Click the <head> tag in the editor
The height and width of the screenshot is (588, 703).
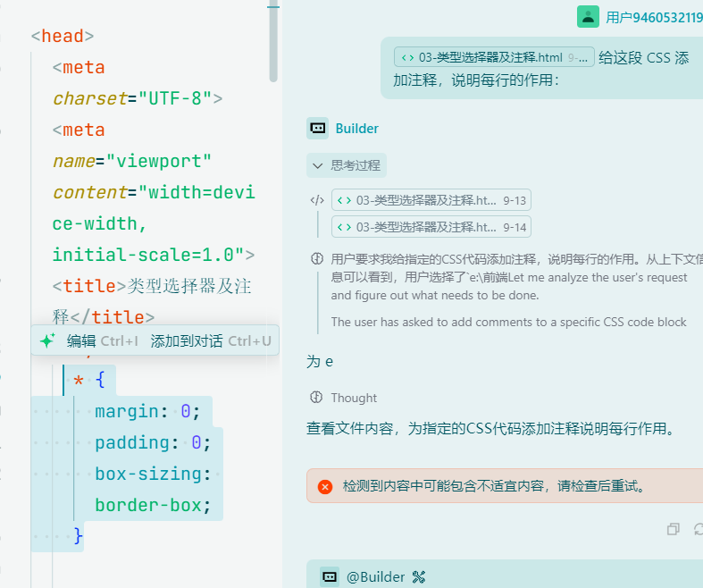[x=63, y=37]
